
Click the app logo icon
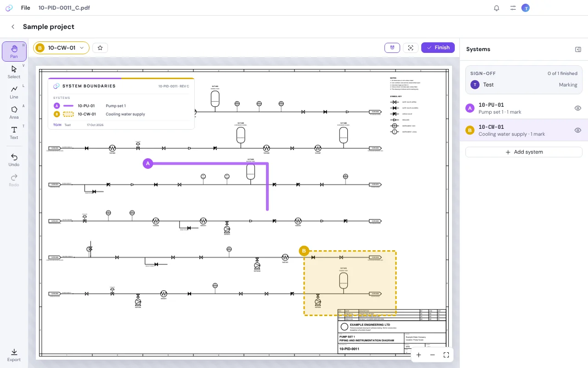tap(9, 8)
